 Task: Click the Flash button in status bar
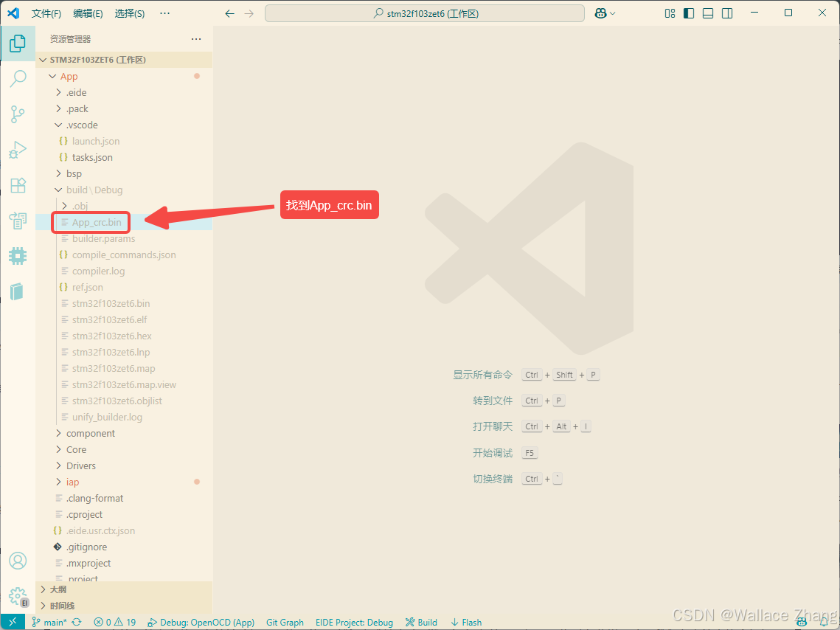pyautogui.click(x=465, y=622)
